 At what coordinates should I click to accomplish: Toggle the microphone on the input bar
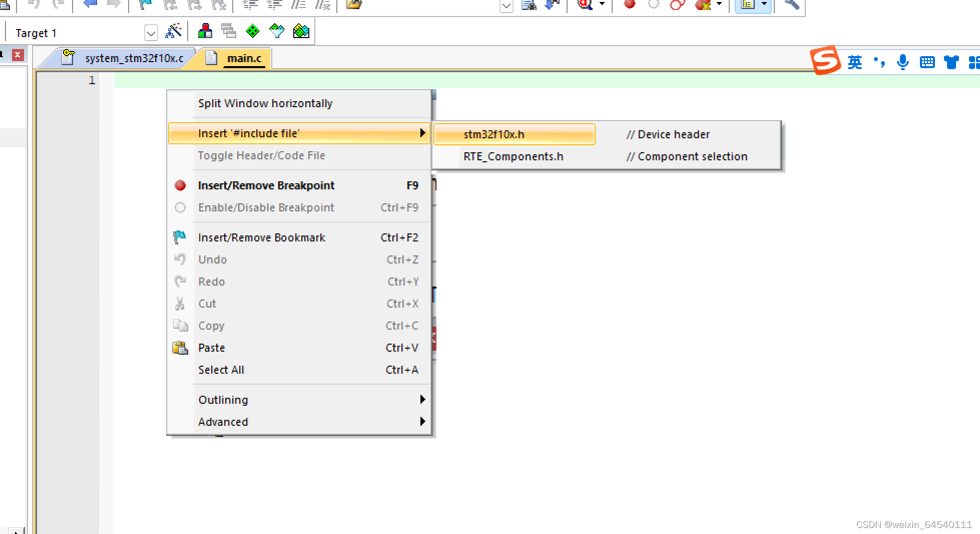coord(903,62)
